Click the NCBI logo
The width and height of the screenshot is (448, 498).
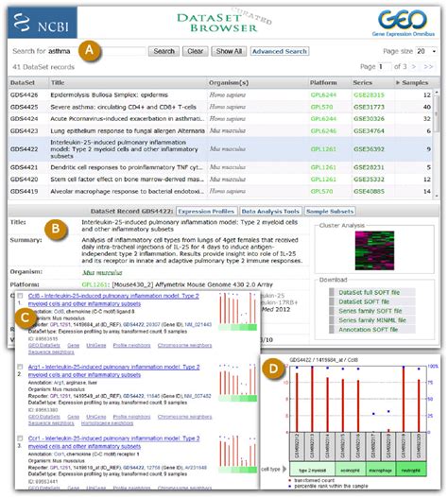(43, 23)
